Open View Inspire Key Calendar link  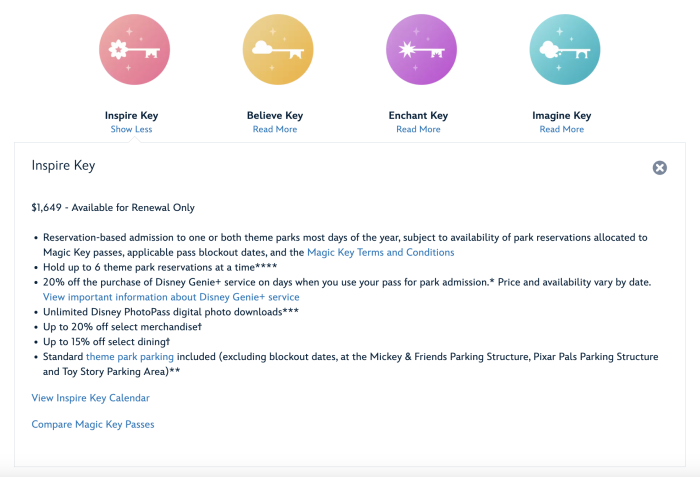tap(91, 398)
